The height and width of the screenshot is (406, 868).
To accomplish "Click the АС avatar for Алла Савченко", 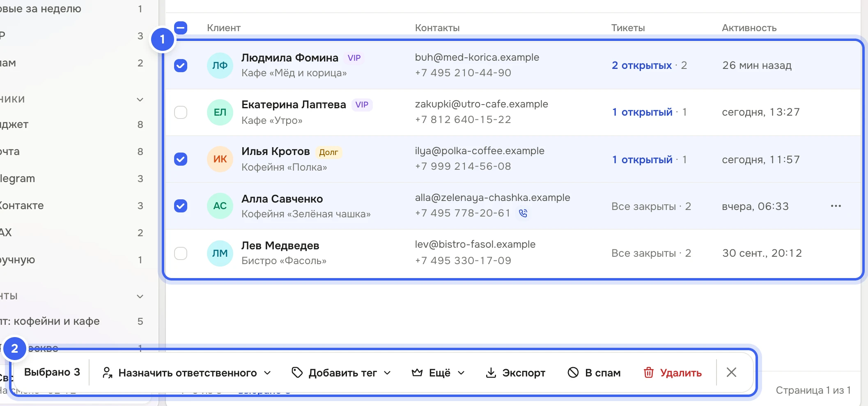I will point(220,206).
